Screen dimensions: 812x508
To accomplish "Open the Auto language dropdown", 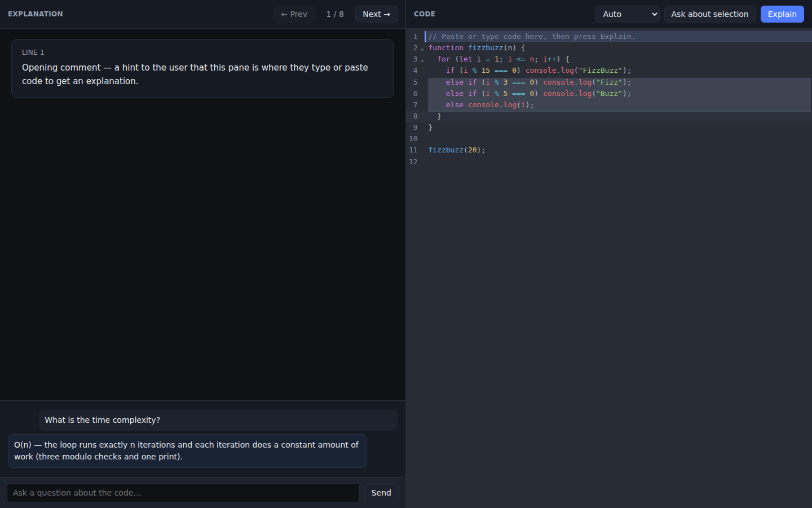I will click(x=627, y=14).
